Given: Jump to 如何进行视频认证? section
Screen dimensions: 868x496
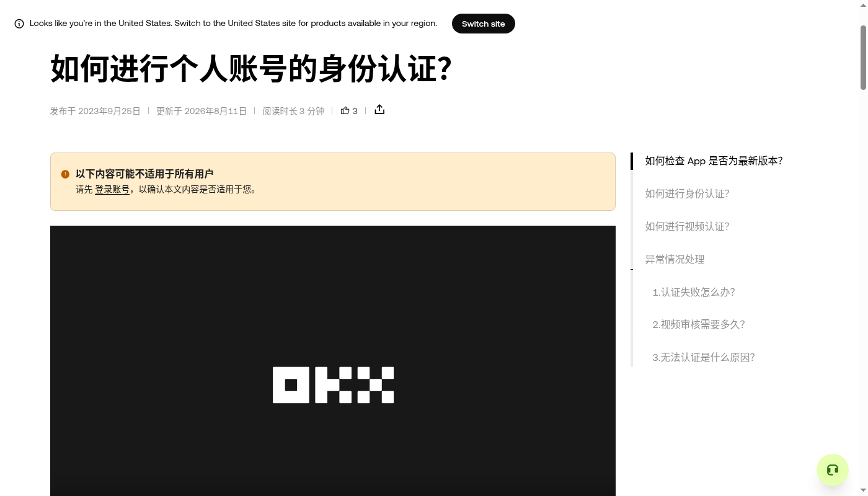Looking at the screenshot, I should click(687, 226).
